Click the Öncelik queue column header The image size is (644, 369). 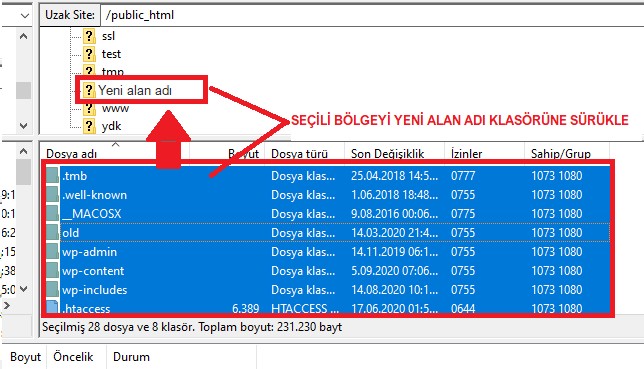(73, 357)
